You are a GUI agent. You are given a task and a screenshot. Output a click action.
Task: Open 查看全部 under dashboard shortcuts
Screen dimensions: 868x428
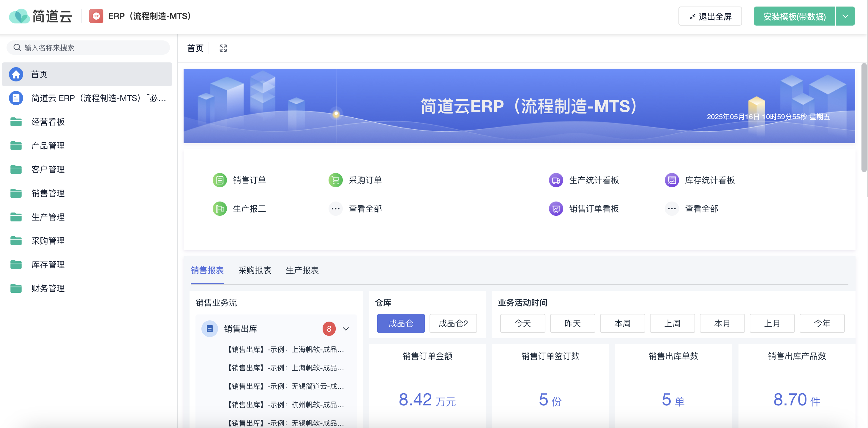click(702, 209)
